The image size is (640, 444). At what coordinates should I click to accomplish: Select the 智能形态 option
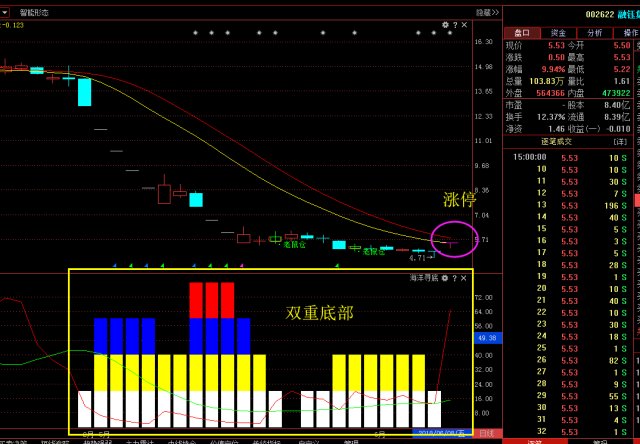point(34,13)
